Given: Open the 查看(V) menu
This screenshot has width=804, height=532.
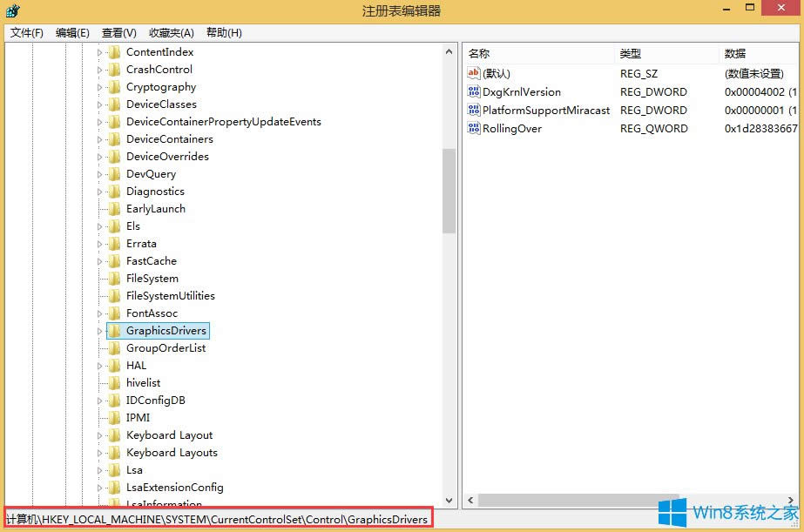Looking at the screenshot, I should pyautogui.click(x=118, y=32).
